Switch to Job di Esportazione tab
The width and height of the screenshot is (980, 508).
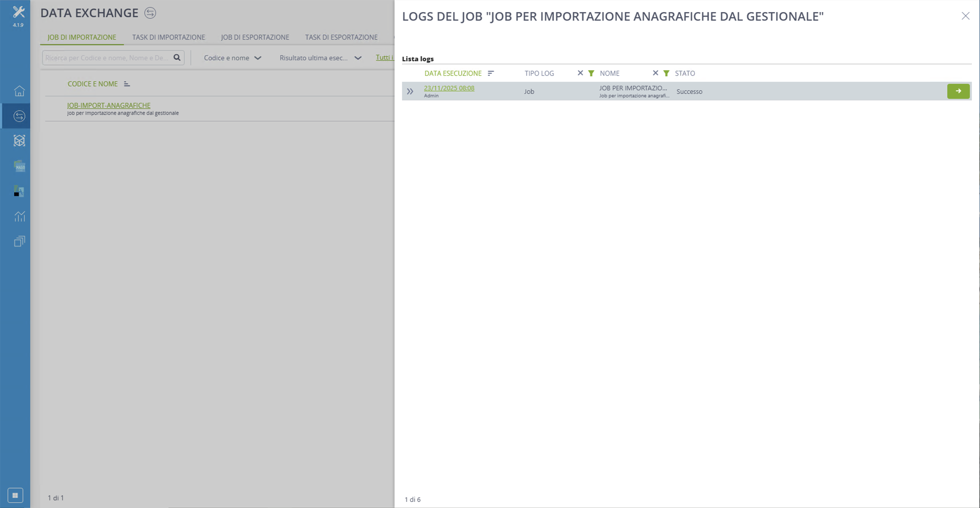(255, 37)
